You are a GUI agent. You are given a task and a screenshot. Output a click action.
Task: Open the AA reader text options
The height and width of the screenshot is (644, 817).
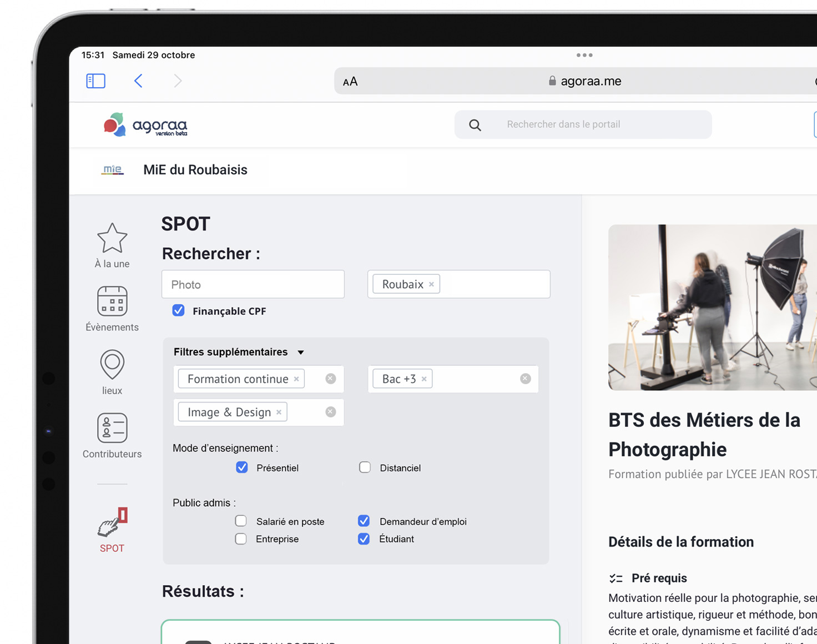pyautogui.click(x=350, y=82)
